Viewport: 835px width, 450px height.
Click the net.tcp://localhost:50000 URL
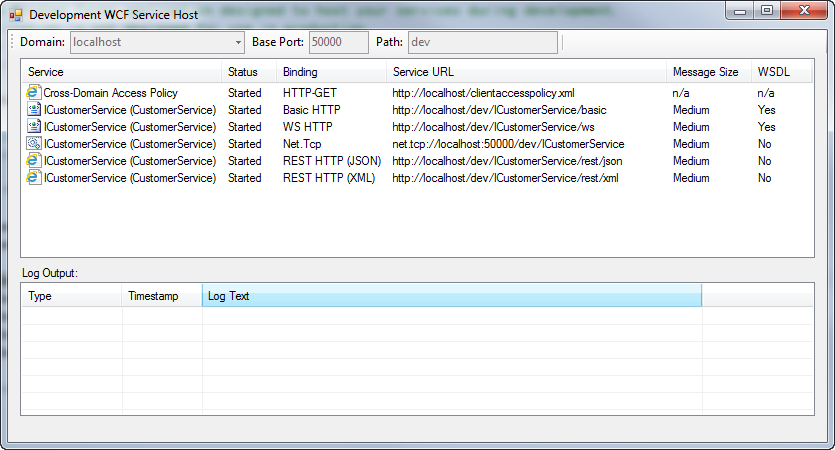click(x=508, y=144)
